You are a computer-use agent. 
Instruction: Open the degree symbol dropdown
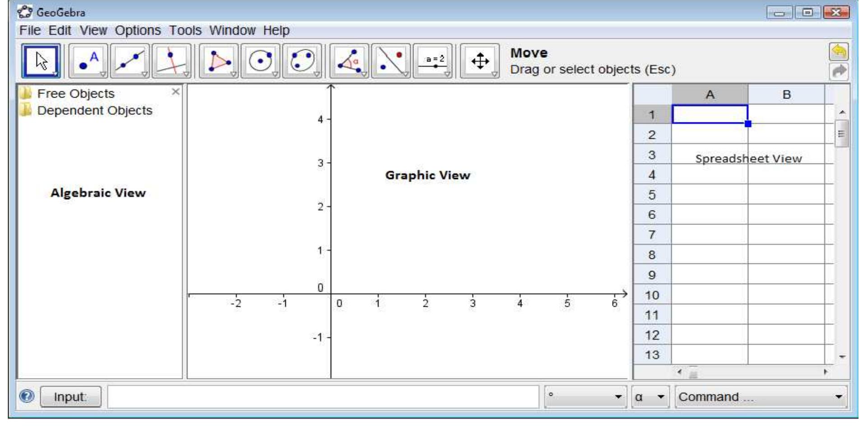585,397
